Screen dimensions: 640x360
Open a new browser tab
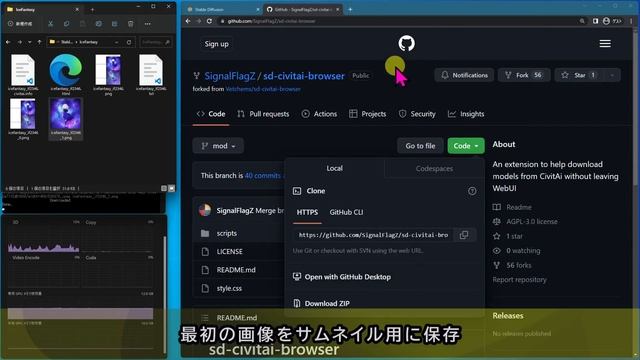pos(350,9)
